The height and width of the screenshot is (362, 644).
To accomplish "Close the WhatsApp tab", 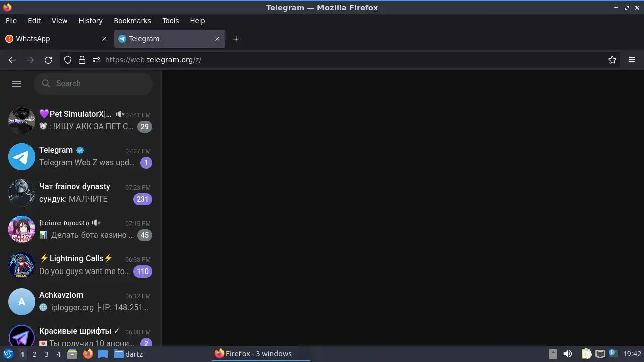I will tap(104, 39).
